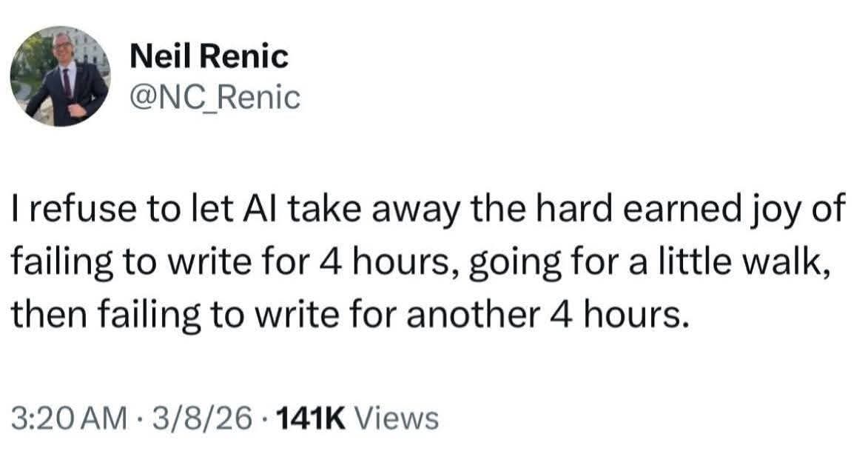Open Neil Renic's profile picture
868x451 pixels.
pyautogui.click(x=60, y=76)
